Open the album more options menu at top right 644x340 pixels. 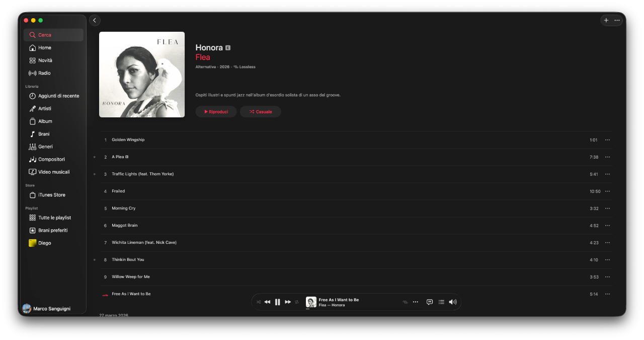617,20
